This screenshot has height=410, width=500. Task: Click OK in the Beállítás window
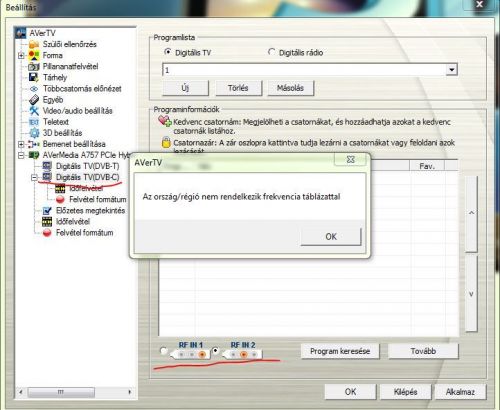(x=350, y=392)
